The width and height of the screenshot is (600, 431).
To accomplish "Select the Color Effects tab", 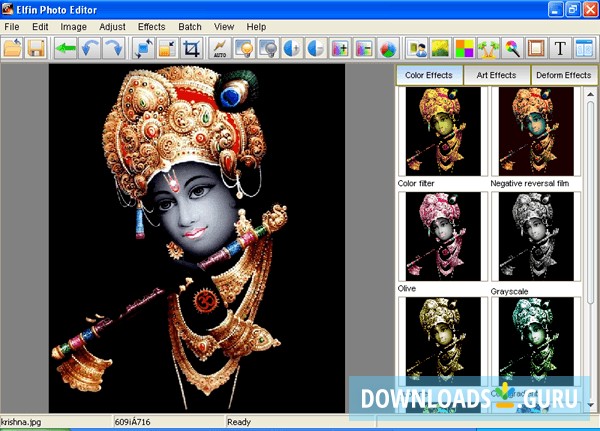I will (x=430, y=75).
